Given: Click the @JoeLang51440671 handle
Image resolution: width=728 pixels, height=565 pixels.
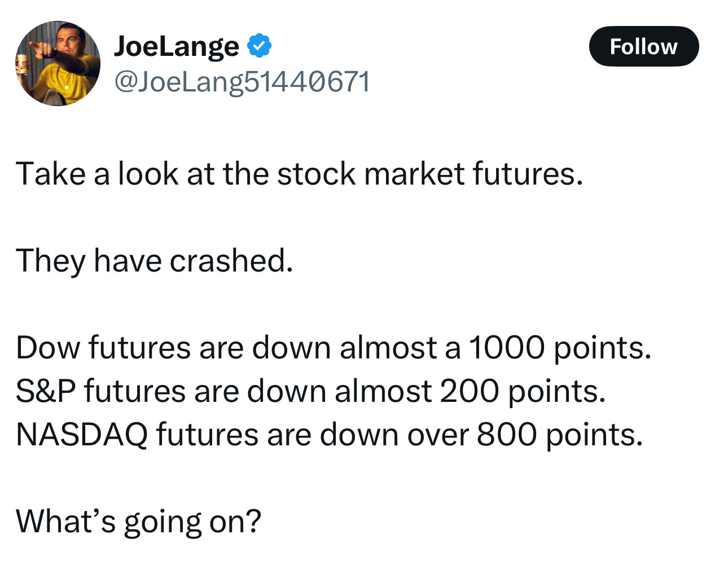Looking at the screenshot, I should [x=242, y=82].
